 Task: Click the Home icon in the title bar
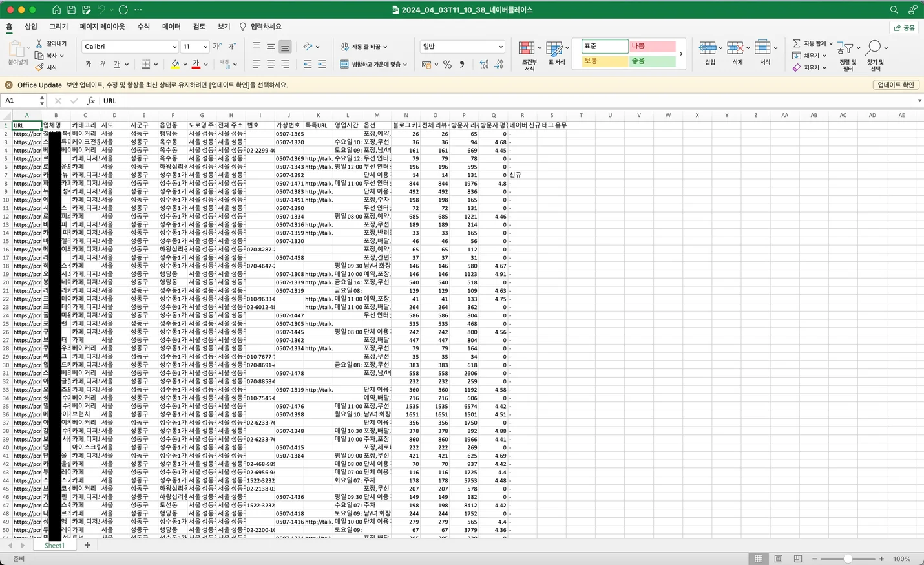pyautogui.click(x=56, y=10)
